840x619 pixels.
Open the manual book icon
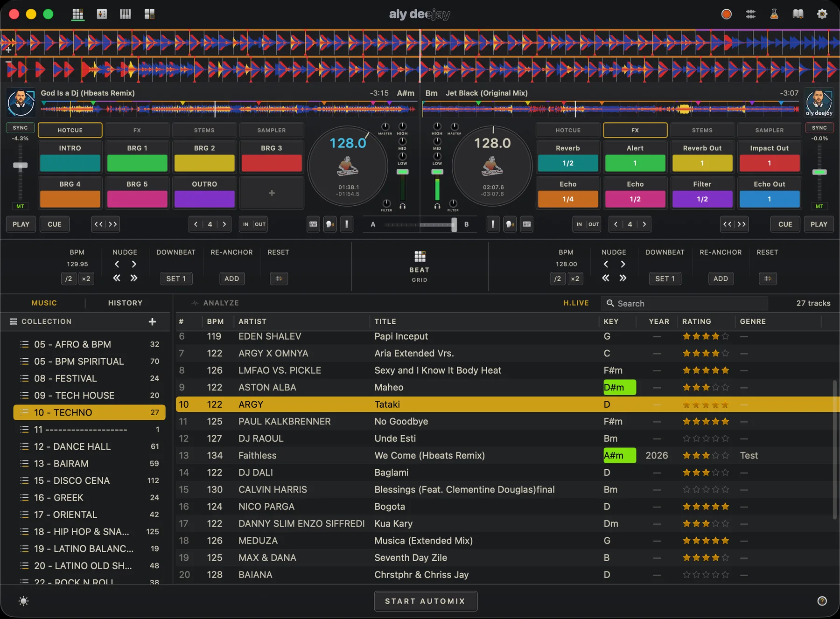tap(798, 14)
